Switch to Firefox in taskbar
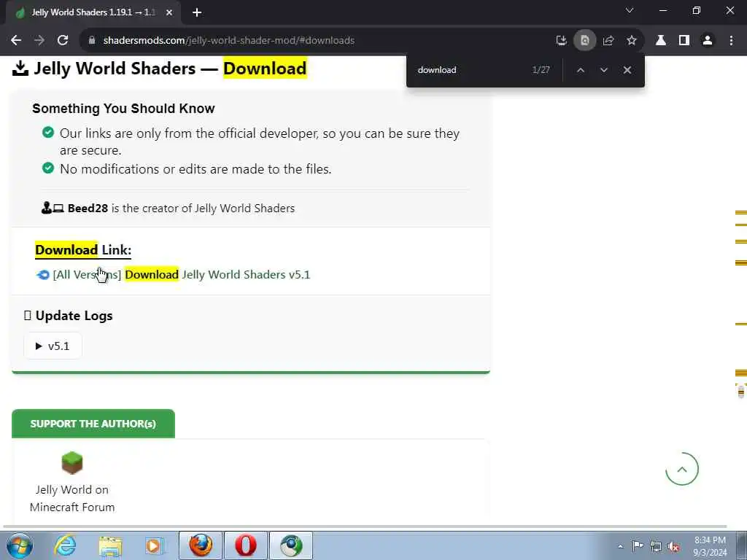 pyautogui.click(x=201, y=545)
